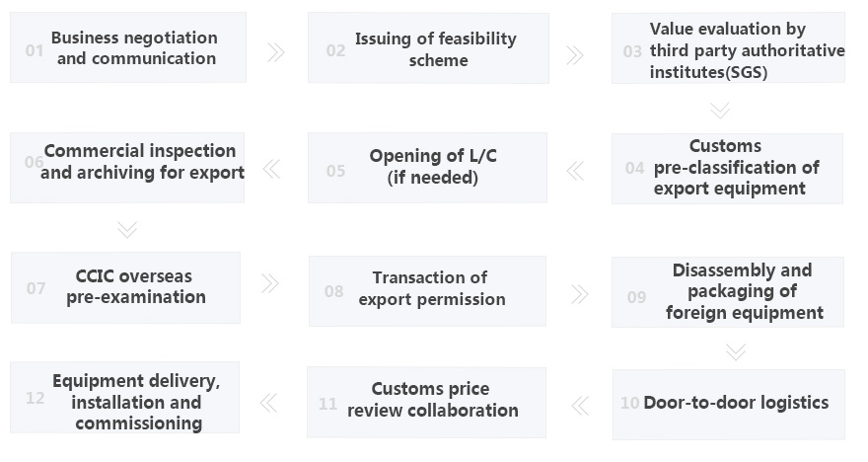Click the left arrow between steps 10 and 11

[579, 405]
